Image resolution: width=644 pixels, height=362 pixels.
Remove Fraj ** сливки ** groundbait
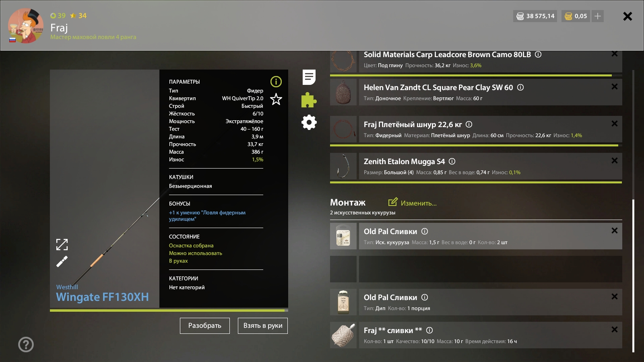click(x=615, y=329)
